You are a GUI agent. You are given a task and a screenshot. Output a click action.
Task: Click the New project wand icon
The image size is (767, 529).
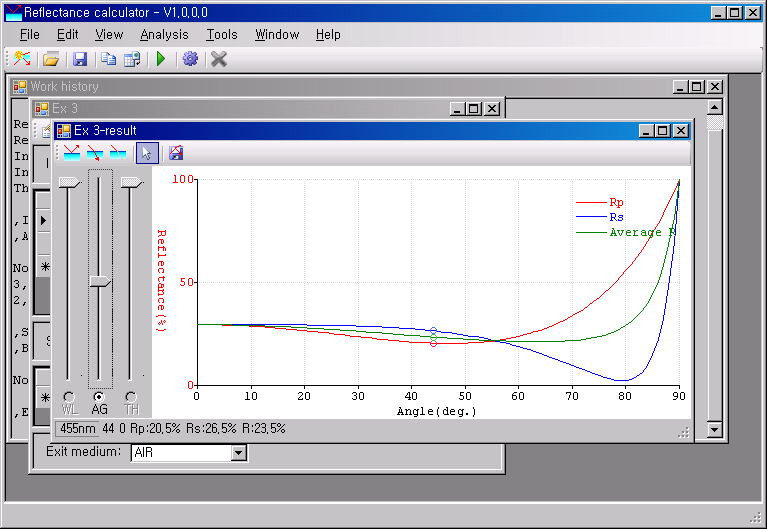pyautogui.click(x=22, y=59)
